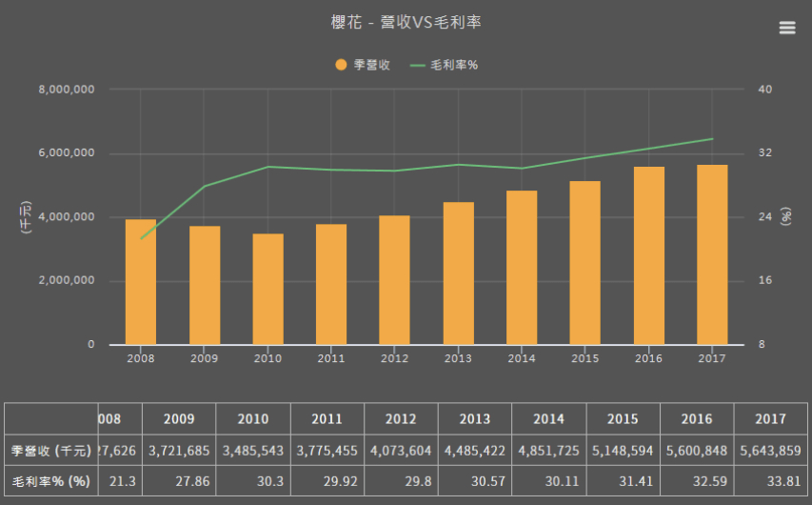This screenshot has height=505, width=812.
Task: Toggle the 毛利率% legend series
Action: tap(444, 65)
